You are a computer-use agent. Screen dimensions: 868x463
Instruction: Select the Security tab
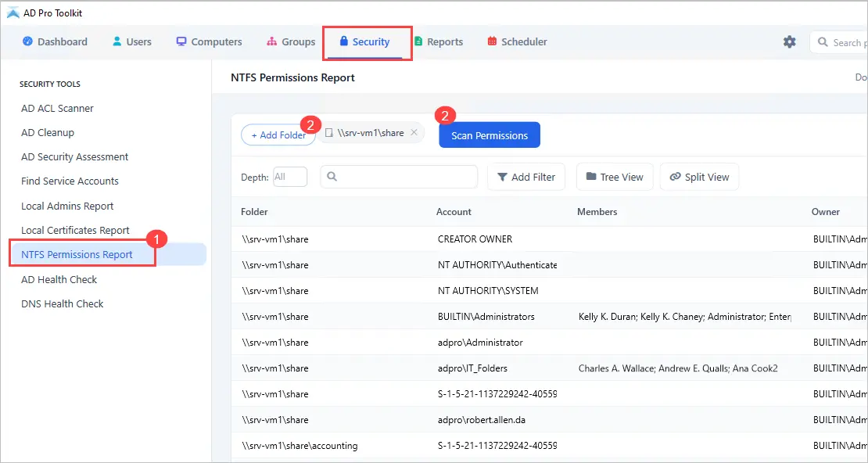pyautogui.click(x=364, y=41)
